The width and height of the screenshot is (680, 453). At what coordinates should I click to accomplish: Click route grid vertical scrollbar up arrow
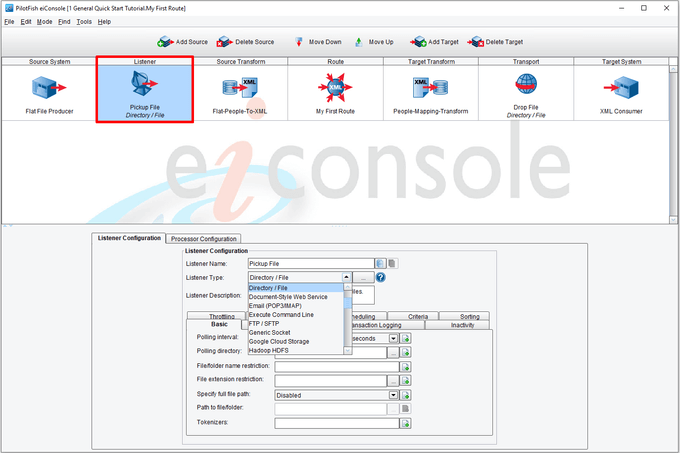click(x=673, y=68)
